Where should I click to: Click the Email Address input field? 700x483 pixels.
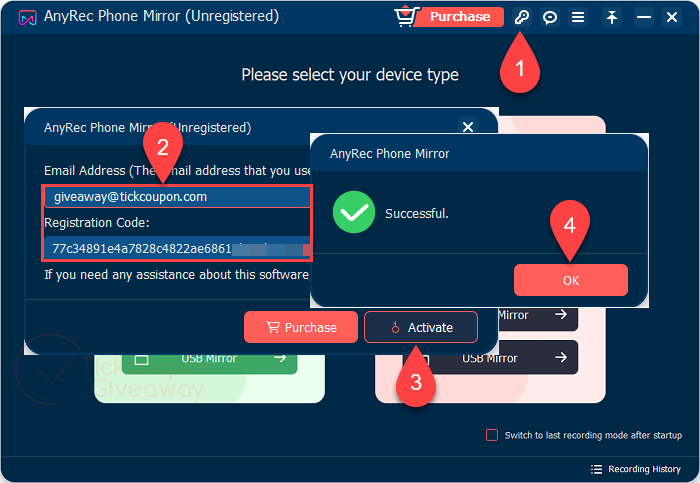tap(178, 197)
